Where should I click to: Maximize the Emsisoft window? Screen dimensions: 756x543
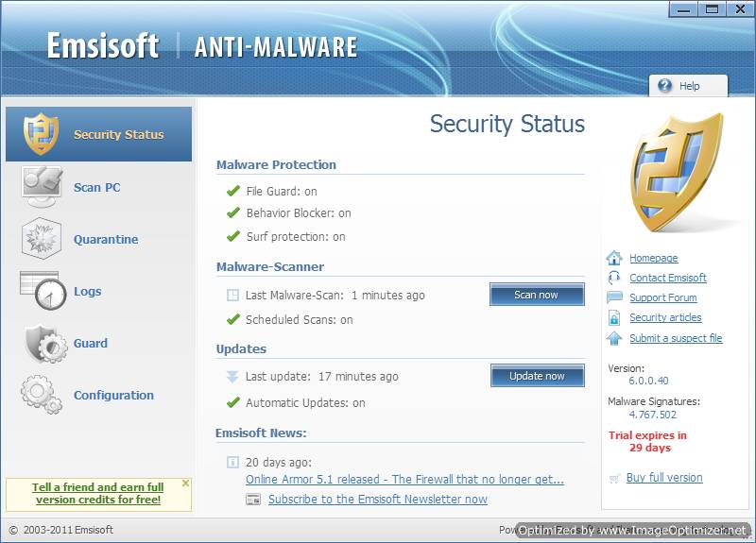pyautogui.click(x=712, y=9)
